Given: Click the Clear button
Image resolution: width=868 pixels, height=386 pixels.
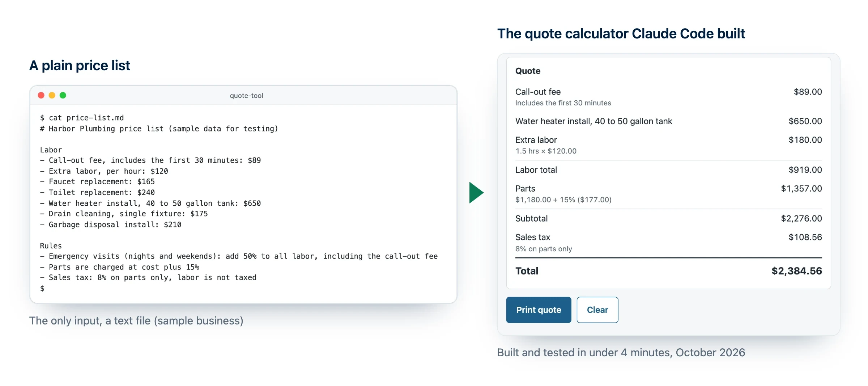Looking at the screenshot, I should (x=597, y=310).
